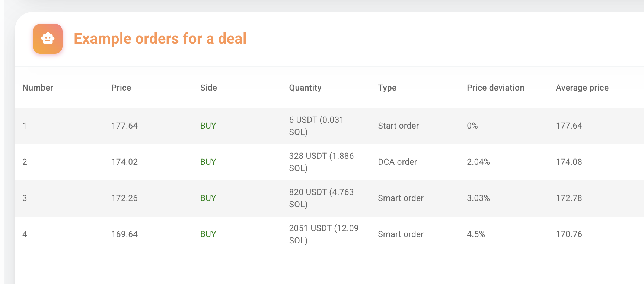Select the 4.5% price deviation cell
644x284 pixels.
[x=476, y=234]
